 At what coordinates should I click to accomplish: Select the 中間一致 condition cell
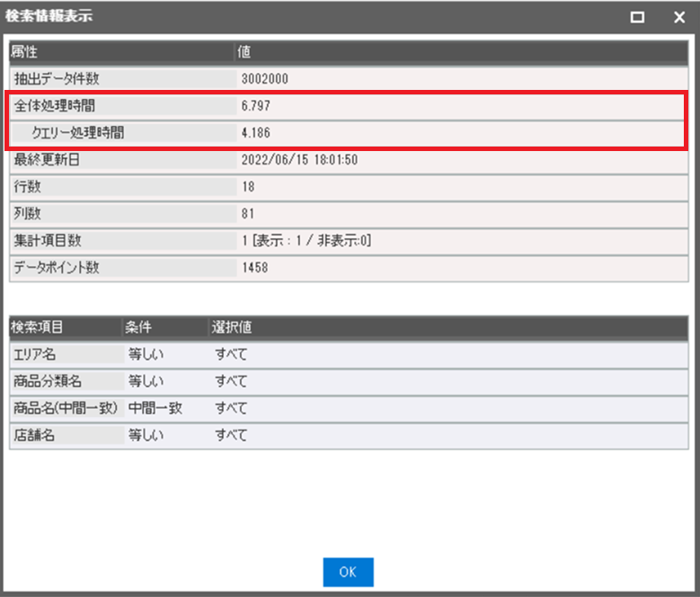(155, 407)
